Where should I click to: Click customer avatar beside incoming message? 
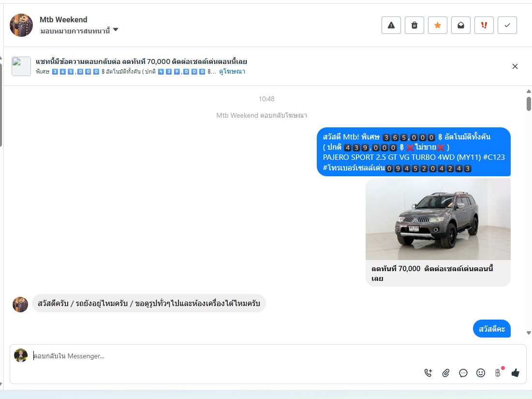pyautogui.click(x=20, y=304)
